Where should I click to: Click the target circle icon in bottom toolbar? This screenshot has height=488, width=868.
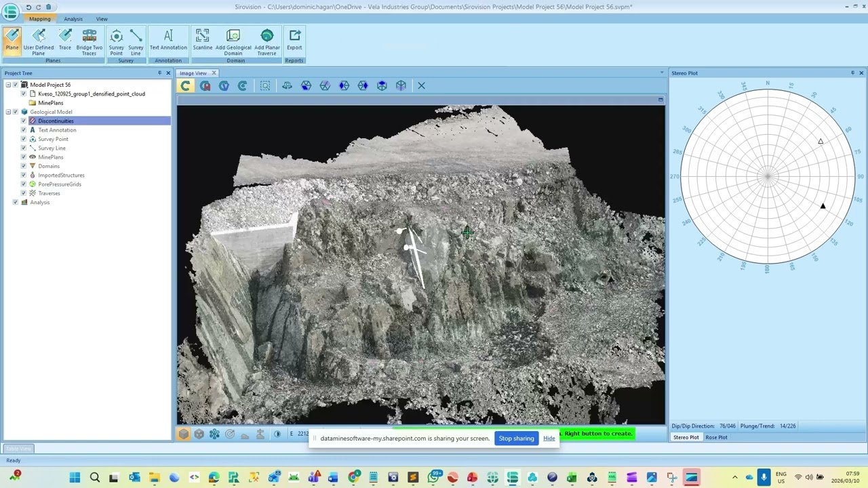[x=230, y=434]
